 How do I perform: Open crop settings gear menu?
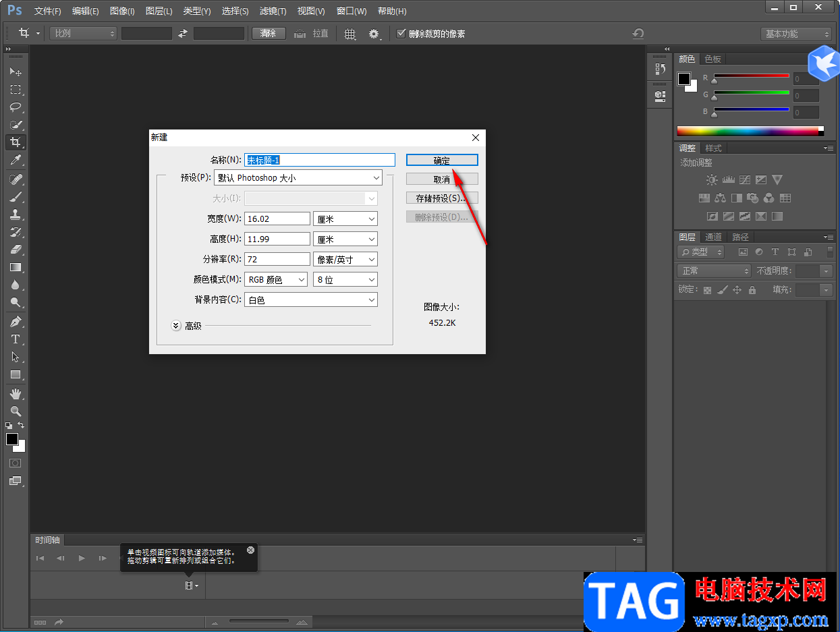[x=374, y=34]
